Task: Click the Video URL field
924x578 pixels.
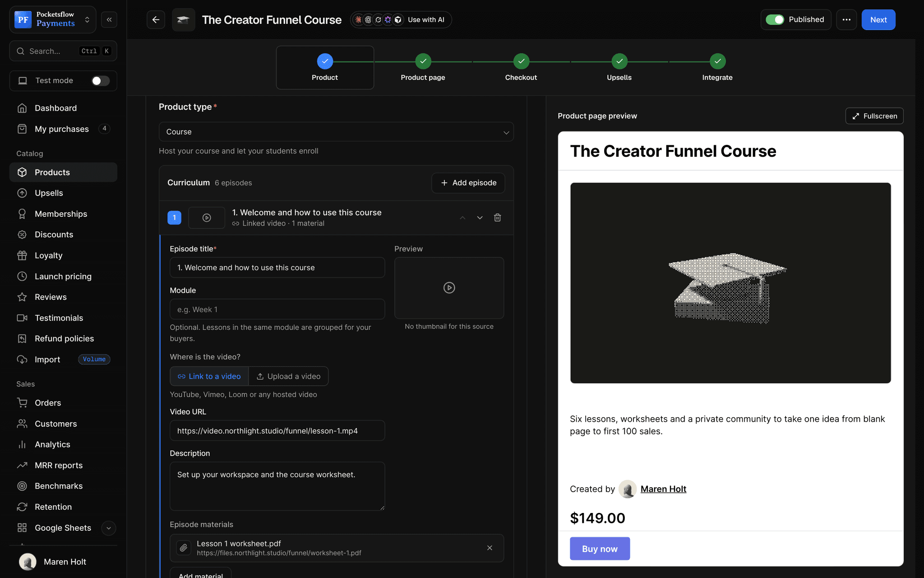Action: (x=277, y=431)
